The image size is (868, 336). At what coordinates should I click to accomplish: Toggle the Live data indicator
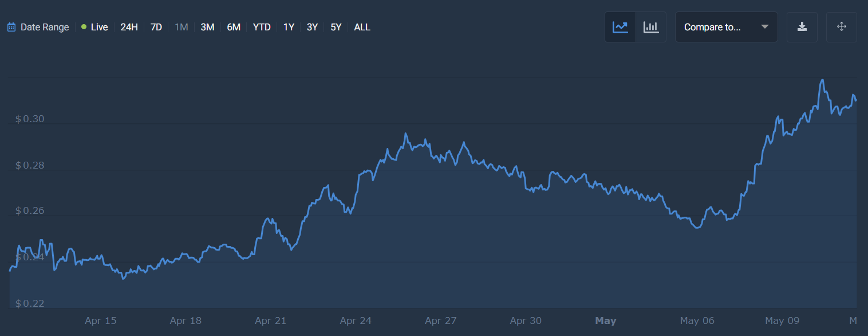(x=94, y=27)
